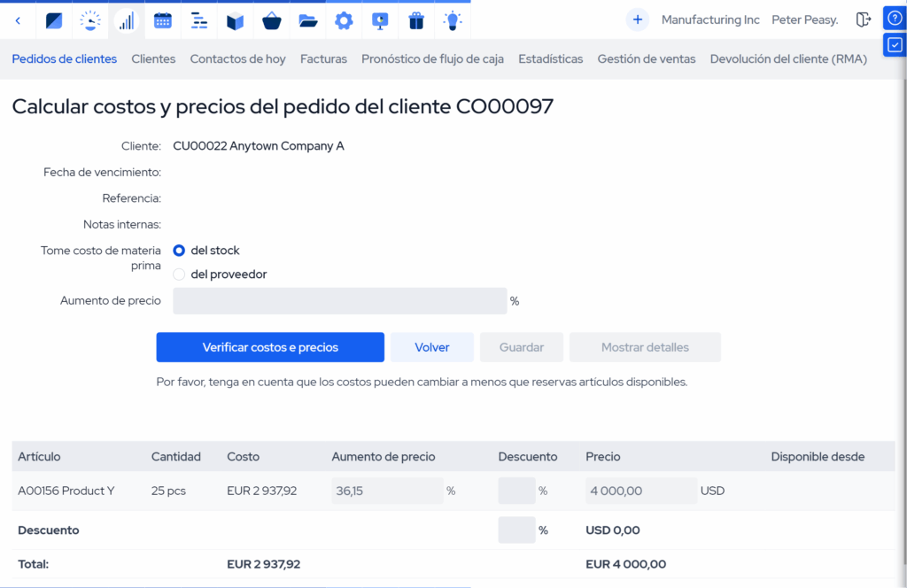Open the demo videos monitor icon

pyautogui.click(x=380, y=19)
